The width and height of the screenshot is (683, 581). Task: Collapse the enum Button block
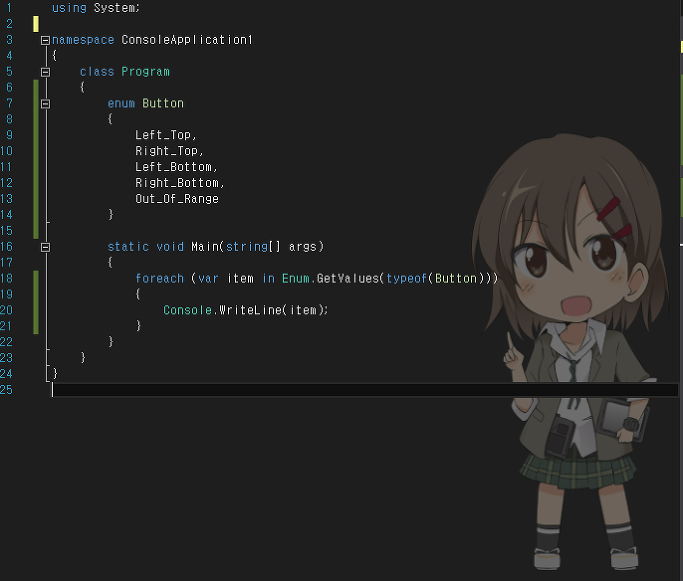pyautogui.click(x=45, y=104)
